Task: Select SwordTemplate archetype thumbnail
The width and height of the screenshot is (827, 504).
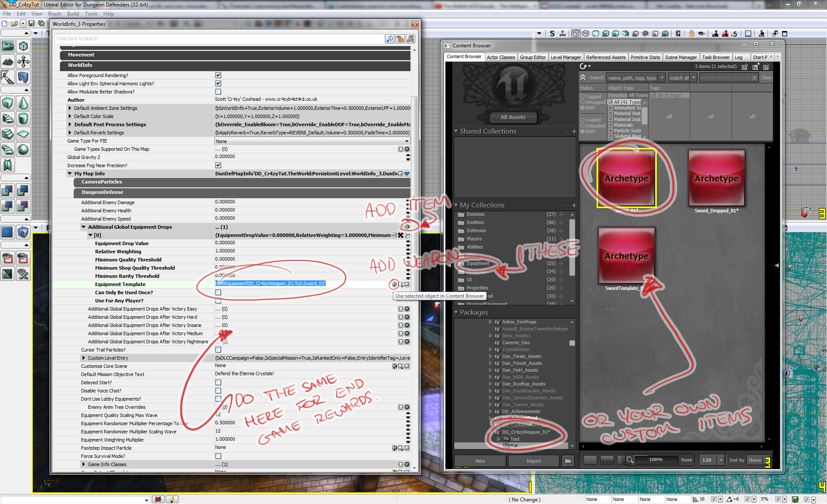Action: pos(626,255)
